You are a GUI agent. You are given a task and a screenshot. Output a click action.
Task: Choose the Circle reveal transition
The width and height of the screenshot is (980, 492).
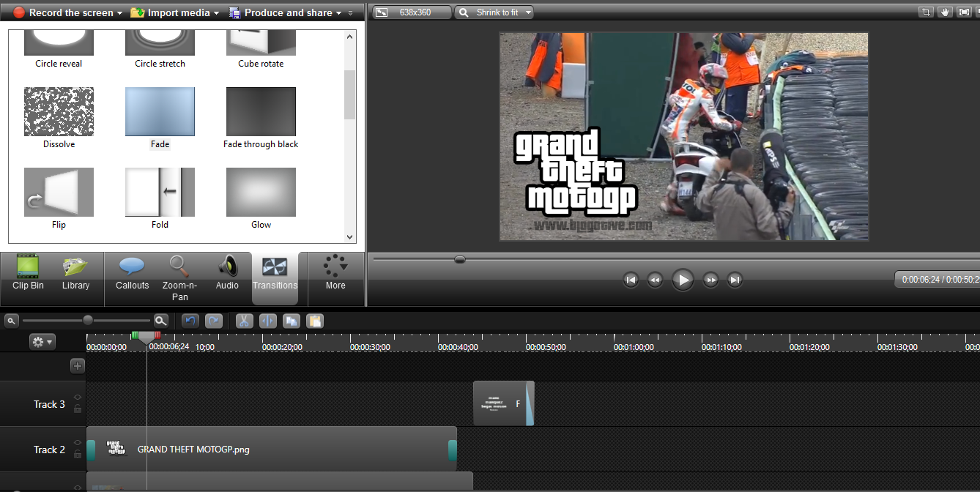tap(59, 49)
